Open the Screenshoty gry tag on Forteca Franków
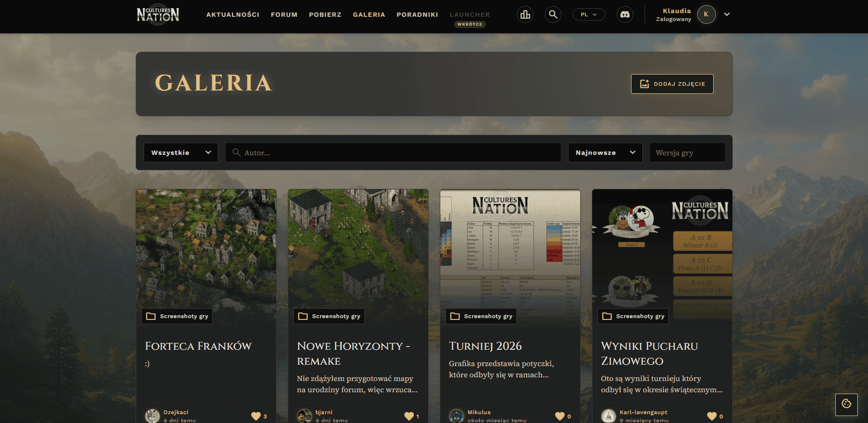The height and width of the screenshot is (423, 868). coord(177,316)
